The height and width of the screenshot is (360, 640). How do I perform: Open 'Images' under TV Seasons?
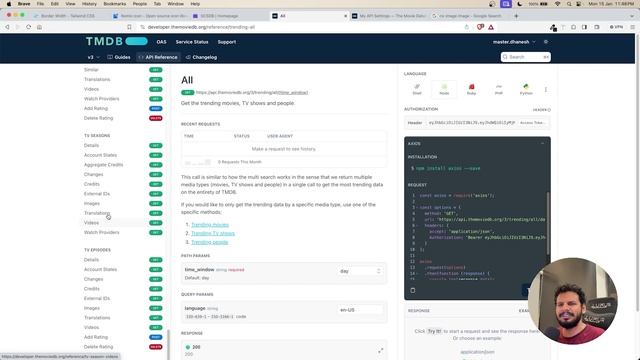click(91, 203)
